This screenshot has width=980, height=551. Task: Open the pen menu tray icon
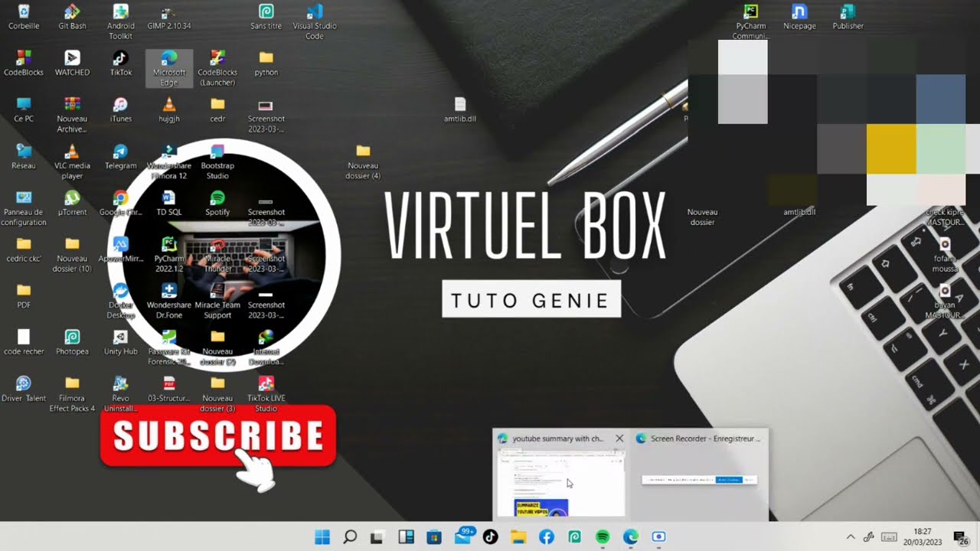click(869, 537)
